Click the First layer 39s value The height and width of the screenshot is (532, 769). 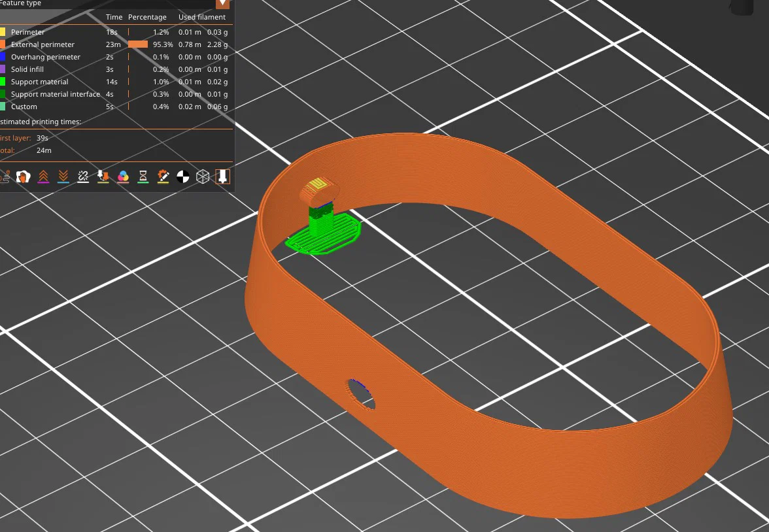point(42,139)
